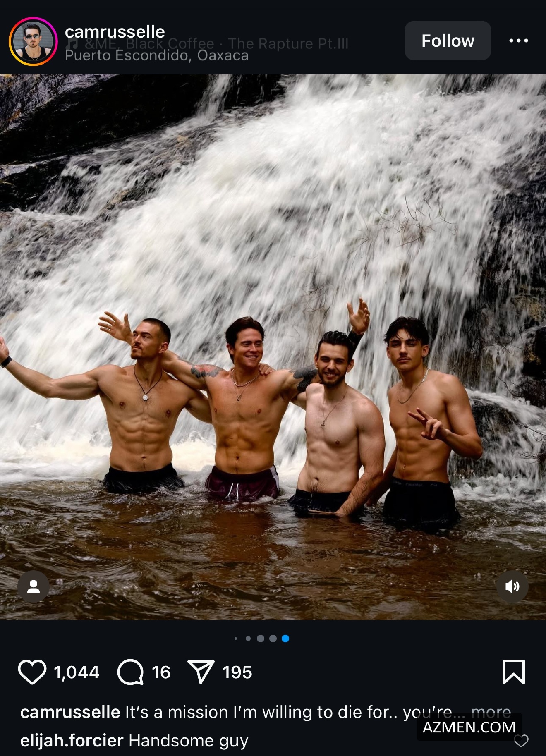The height and width of the screenshot is (756, 546).
Task: Click camrusselle's username in the caption
Action: pos(70,712)
